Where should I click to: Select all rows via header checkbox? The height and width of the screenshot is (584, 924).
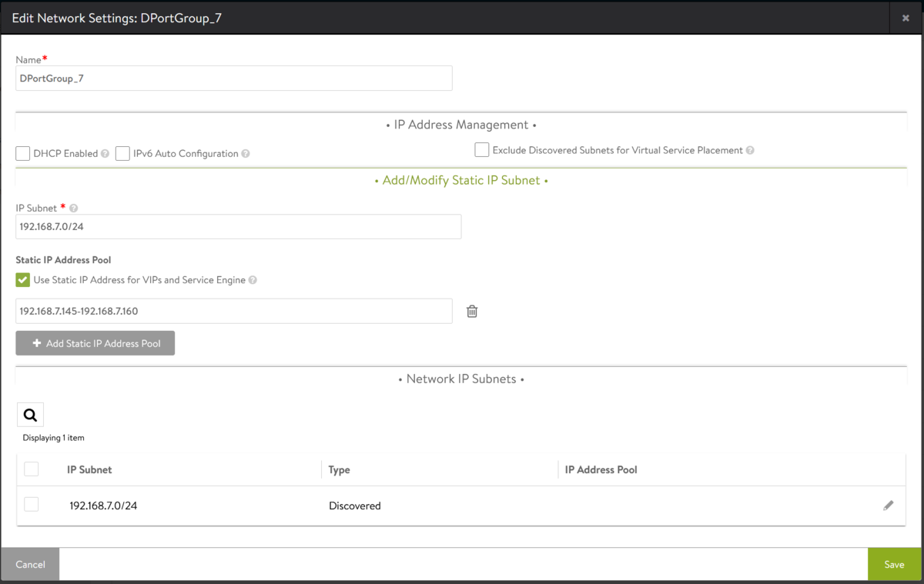click(x=32, y=469)
